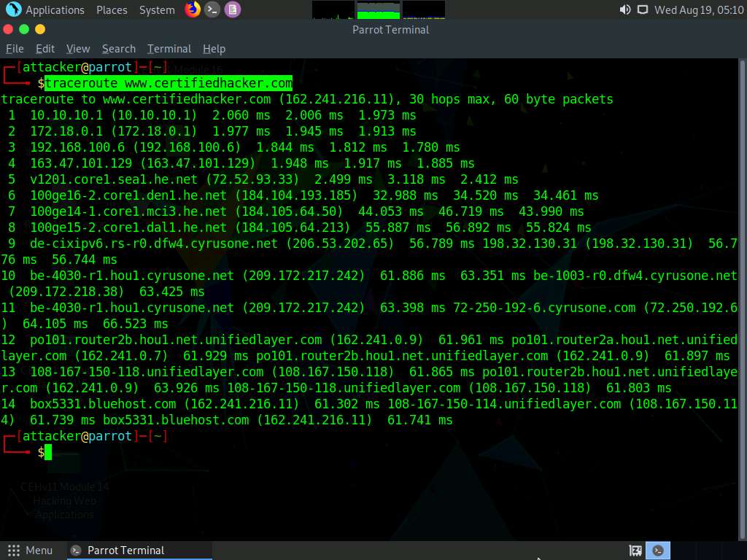Click the IP 198.32.130.31 in hop 9
Image resolution: width=747 pixels, height=560 pixels.
(530, 244)
